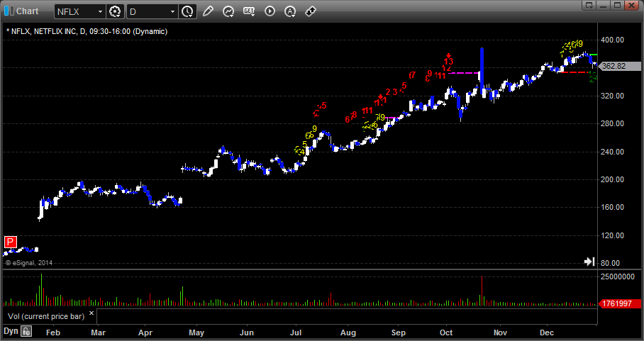Select the pencil drawing tools icon
Screen dimensions: 644x341
click(x=208, y=11)
